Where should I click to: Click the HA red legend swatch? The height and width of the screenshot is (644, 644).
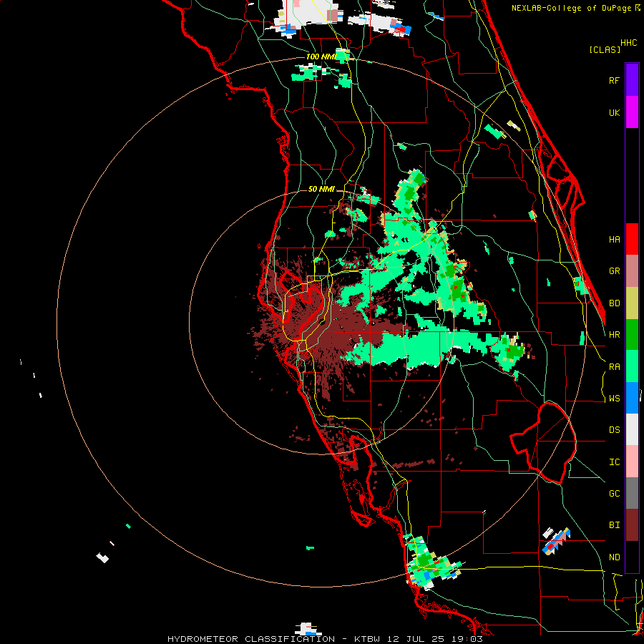point(632,239)
